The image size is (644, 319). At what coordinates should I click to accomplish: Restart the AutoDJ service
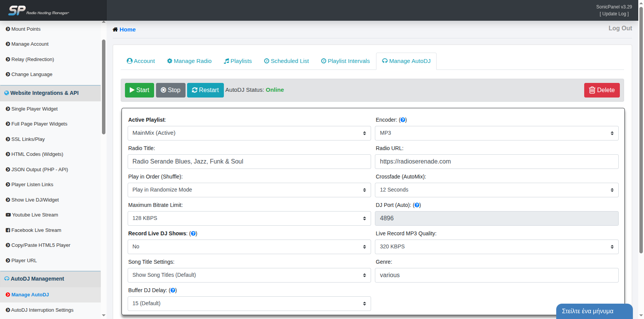click(205, 90)
